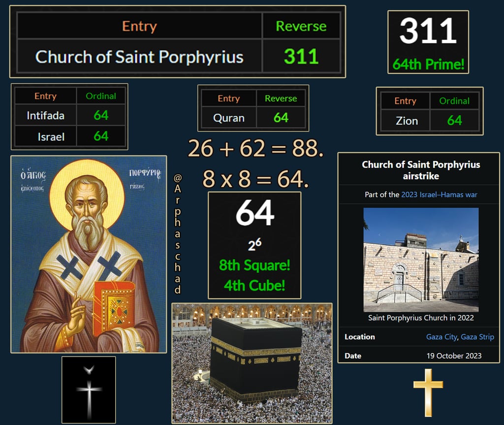504x425 pixels.
Task: Select the 'Zion' entry cell
Action: 406,121
